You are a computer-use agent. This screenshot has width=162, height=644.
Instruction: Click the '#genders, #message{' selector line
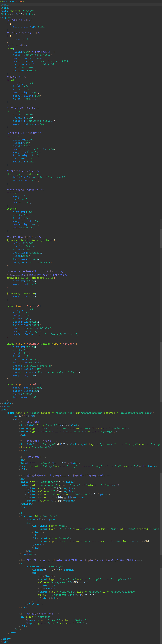pyautogui.click(x=21, y=294)
